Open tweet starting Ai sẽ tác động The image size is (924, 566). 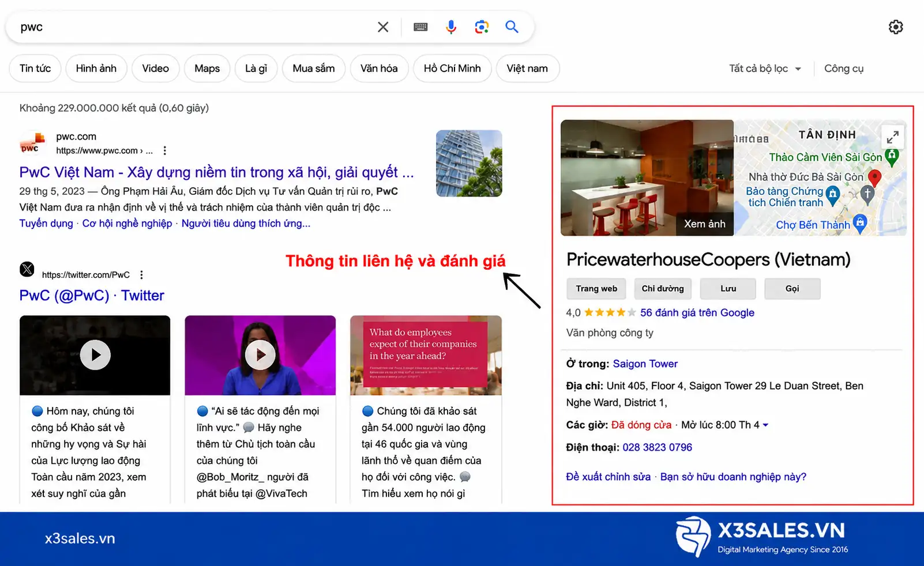[260, 452]
